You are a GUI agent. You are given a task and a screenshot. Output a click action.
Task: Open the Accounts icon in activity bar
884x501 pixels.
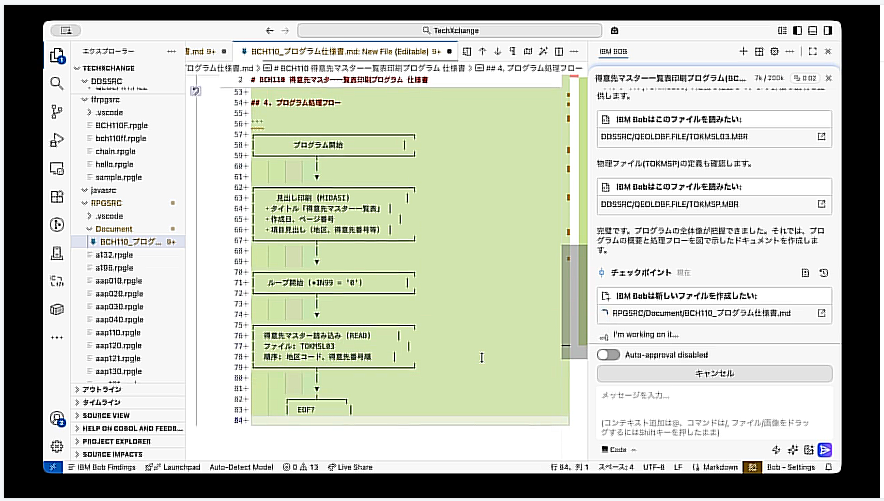[x=57, y=419]
